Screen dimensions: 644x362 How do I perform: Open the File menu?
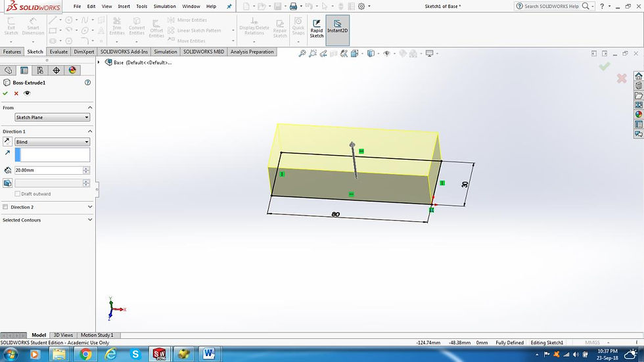tap(77, 6)
